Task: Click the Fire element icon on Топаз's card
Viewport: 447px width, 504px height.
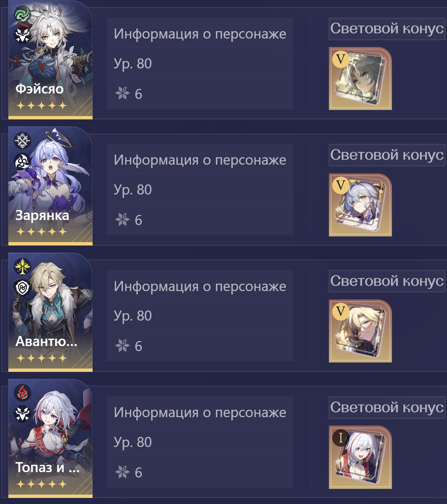Action: tap(22, 393)
